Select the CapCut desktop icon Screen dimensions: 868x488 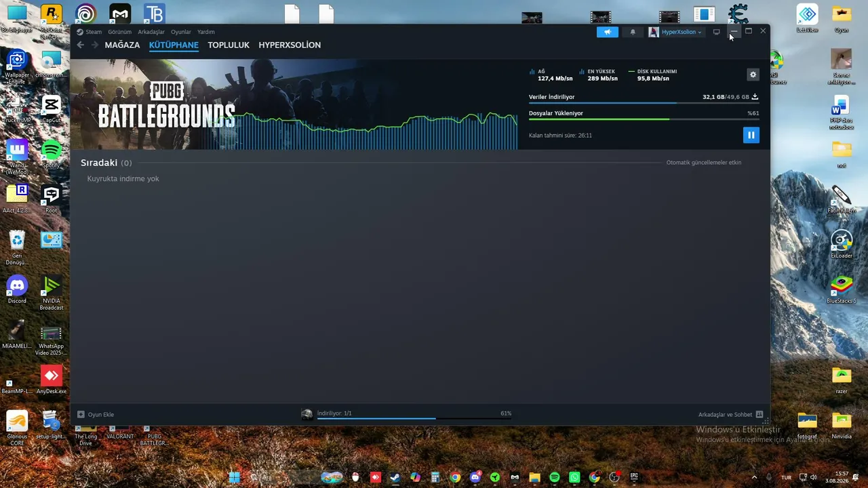[x=51, y=108]
